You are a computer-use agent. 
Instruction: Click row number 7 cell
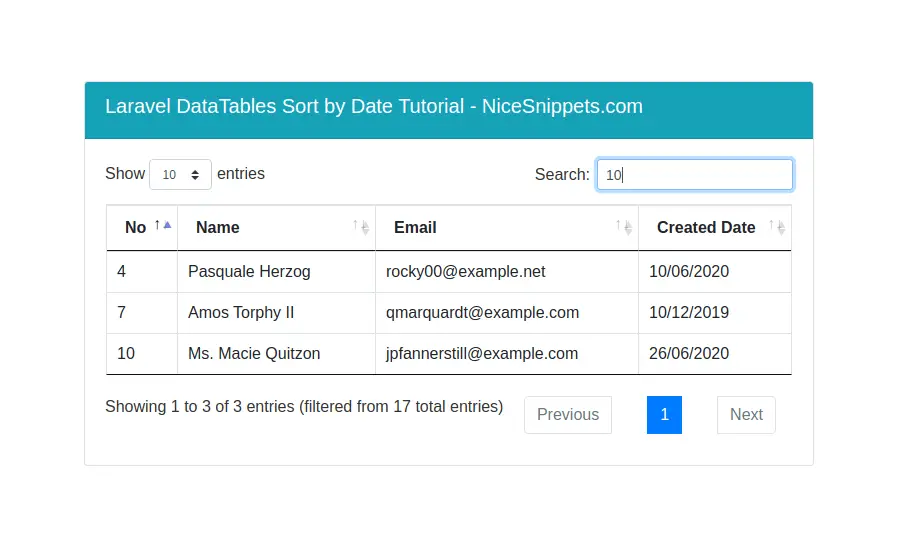[x=142, y=313]
